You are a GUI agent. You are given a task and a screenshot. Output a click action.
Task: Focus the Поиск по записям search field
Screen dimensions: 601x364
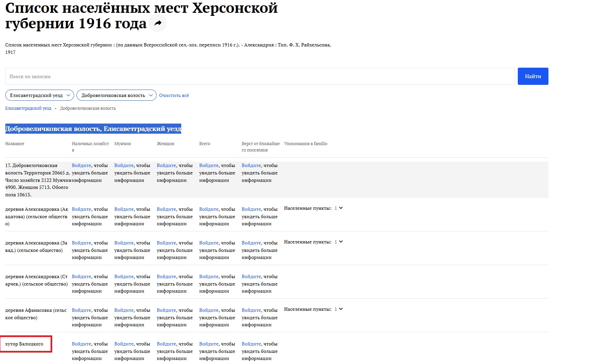[260, 76]
